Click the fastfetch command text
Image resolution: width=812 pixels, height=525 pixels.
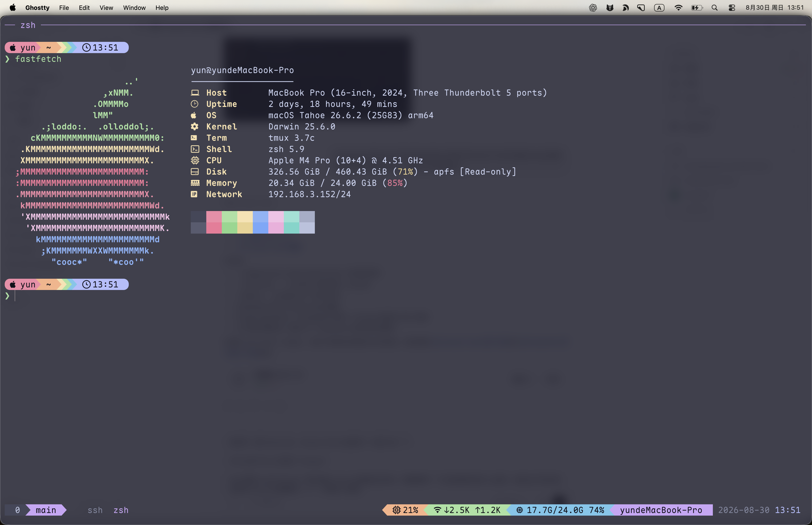pos(38,59)
